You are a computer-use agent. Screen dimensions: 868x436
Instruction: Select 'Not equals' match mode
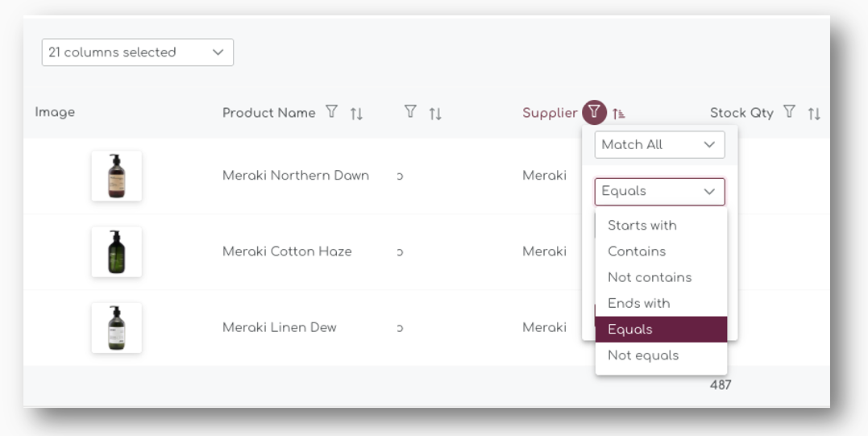pos(643,355)
